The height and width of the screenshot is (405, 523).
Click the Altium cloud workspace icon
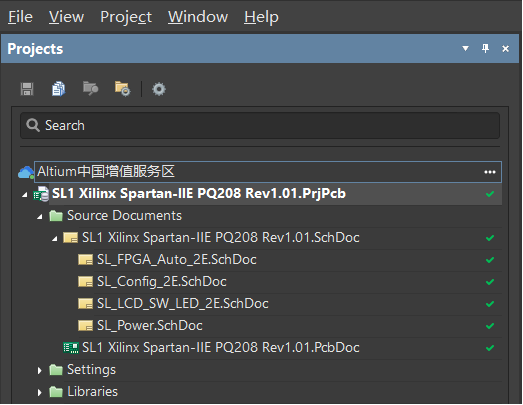[x=26, y=172]
